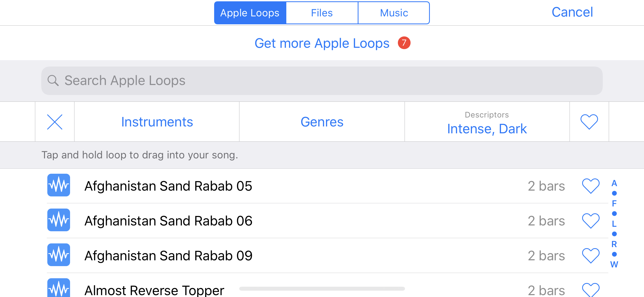
Task: Open Descriptors filter showing Intense, Dark
Action: click(487, 122)
